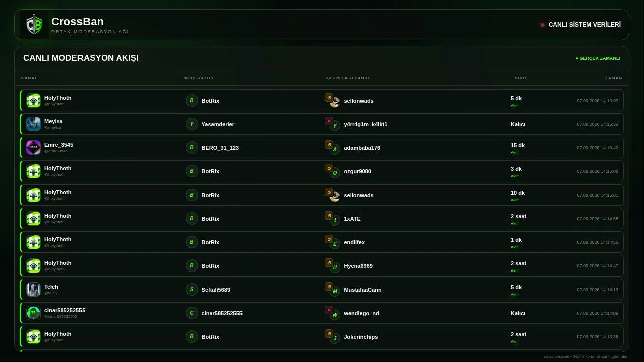Click the ZAMAN column header
The width and height of the screenshot is (644, 362).
614,78
